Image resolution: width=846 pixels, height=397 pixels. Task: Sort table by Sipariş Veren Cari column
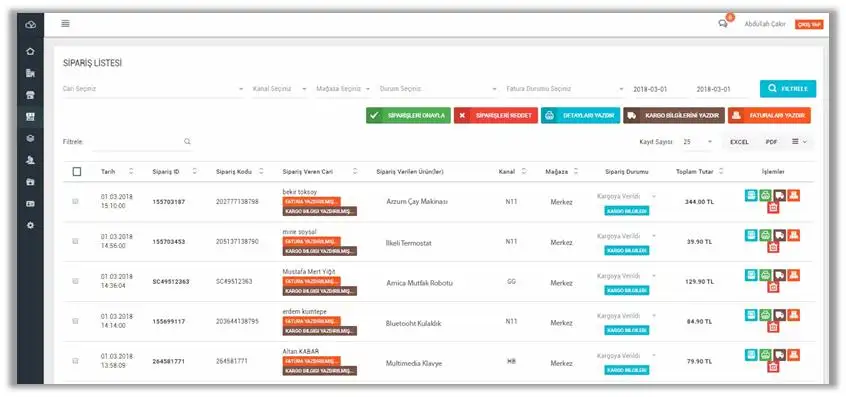[x=355, y=172]
